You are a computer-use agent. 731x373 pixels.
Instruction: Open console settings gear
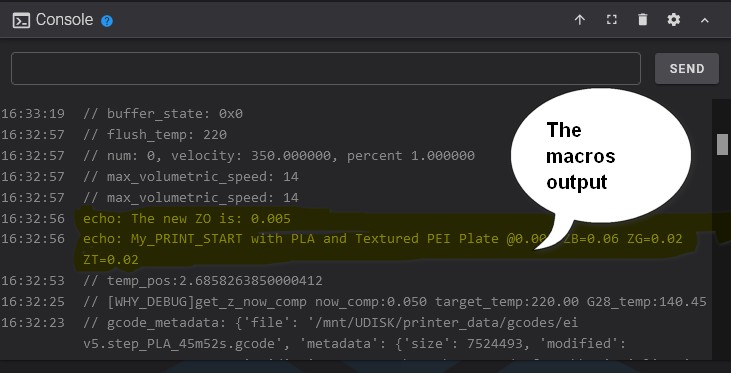[x=674, y=20]
